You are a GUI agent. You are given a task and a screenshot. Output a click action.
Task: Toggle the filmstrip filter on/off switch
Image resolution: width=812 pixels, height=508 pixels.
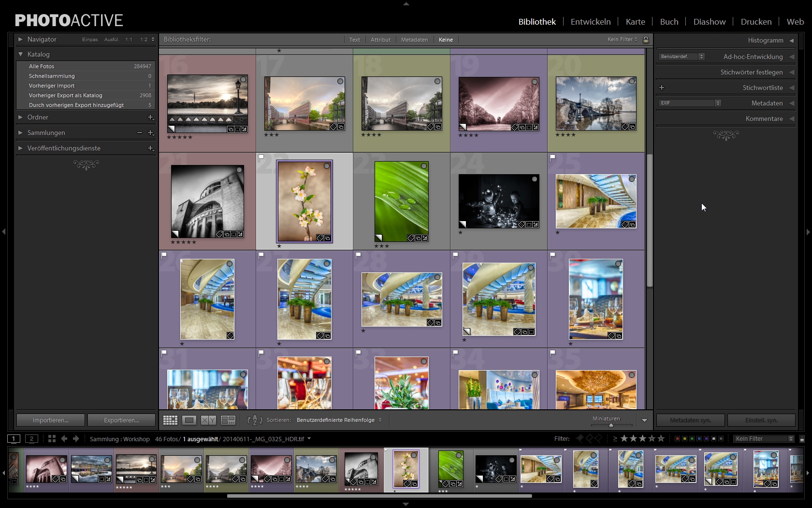point(802,439)
